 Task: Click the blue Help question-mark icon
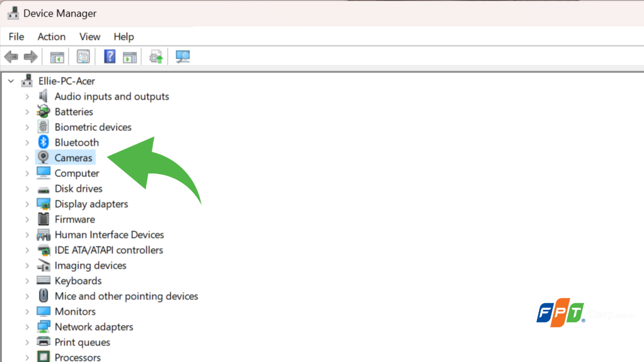pyautogui.click(x=109, y=56)
